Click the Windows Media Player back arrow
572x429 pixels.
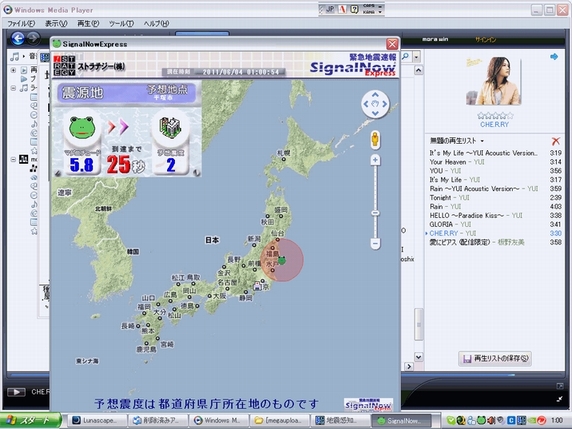click(x=18, y=38)
